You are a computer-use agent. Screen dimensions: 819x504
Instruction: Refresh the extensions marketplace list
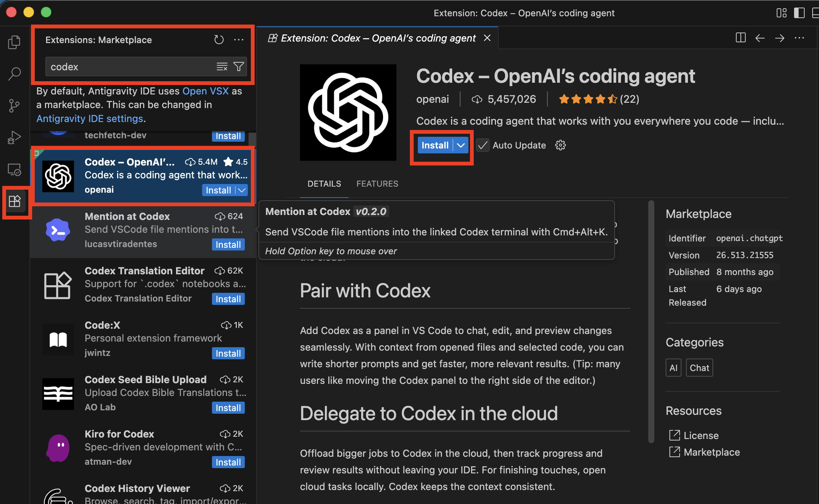tap(219, 40)
